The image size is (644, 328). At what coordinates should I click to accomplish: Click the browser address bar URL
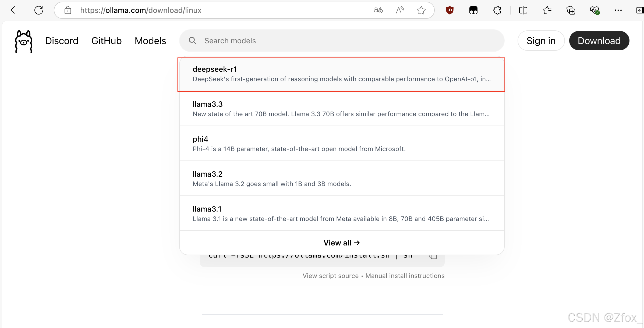(141, 10)
